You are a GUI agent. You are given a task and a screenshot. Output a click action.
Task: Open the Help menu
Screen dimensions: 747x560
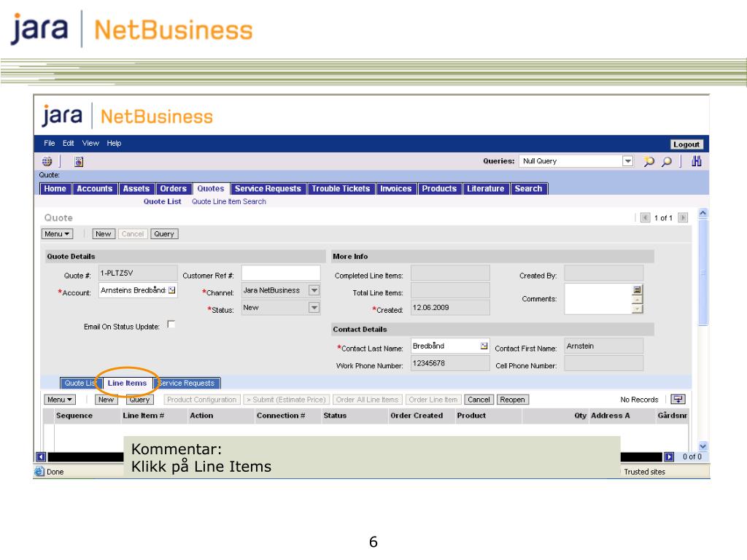tap(114, 144)
